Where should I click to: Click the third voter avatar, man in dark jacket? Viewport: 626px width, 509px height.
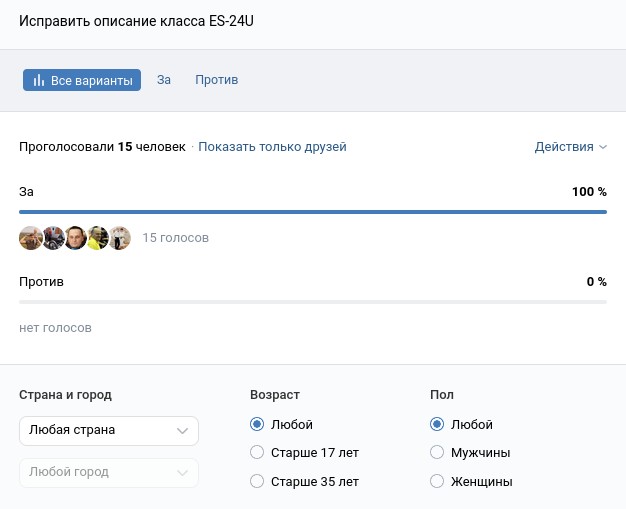75,238
